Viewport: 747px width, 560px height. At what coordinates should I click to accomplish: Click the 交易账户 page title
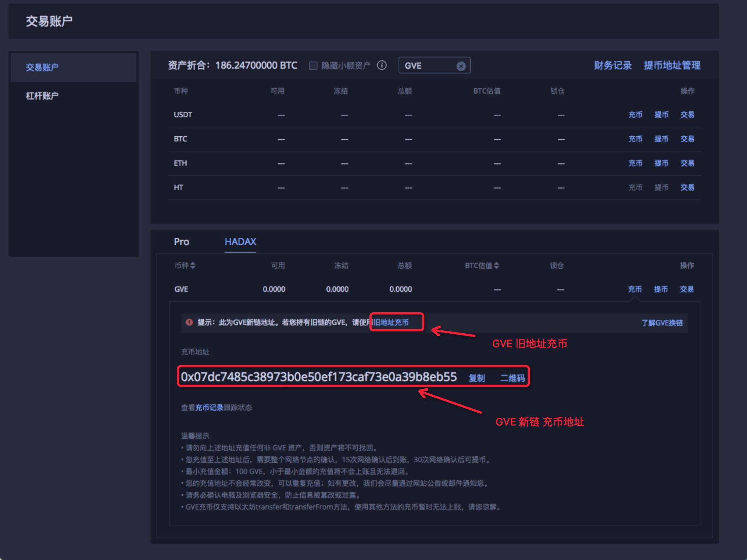pyautogui.click(x=49, y=21)
